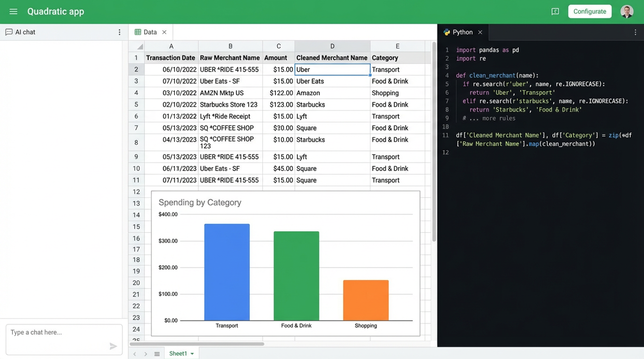Go to the next sheet with the right arrow
This screenshot has height=359, width=644.
(x=145, y=354)
